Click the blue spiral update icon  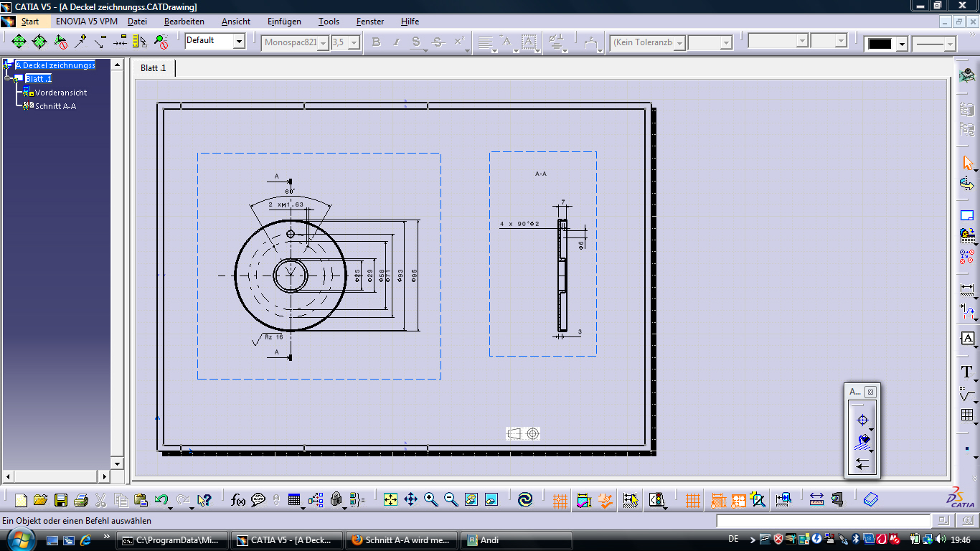(x=525, y=500)
